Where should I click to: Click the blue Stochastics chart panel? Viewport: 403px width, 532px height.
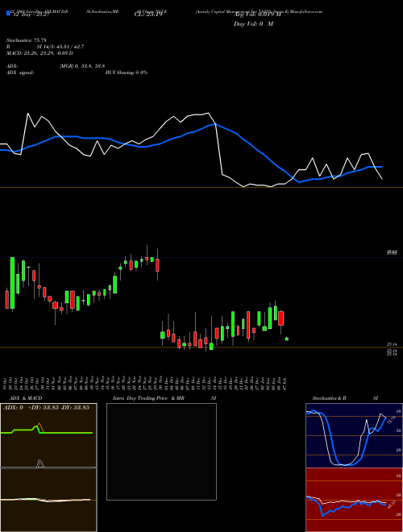click(354, 435)
